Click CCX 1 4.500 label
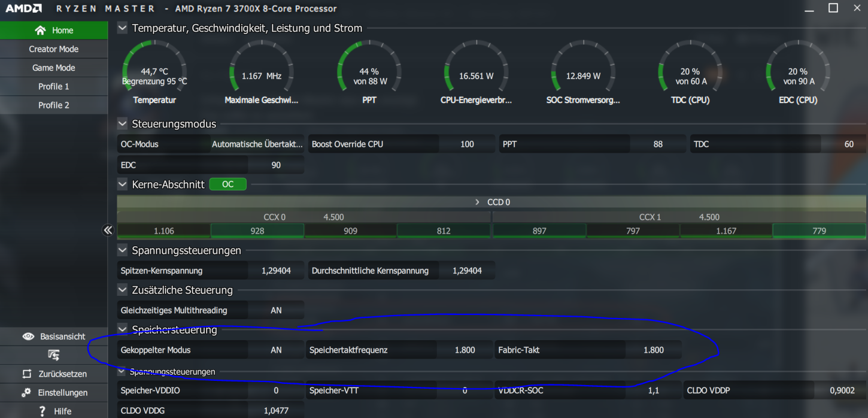The height and width of the screenshot is (418, 868). (679, 217)
